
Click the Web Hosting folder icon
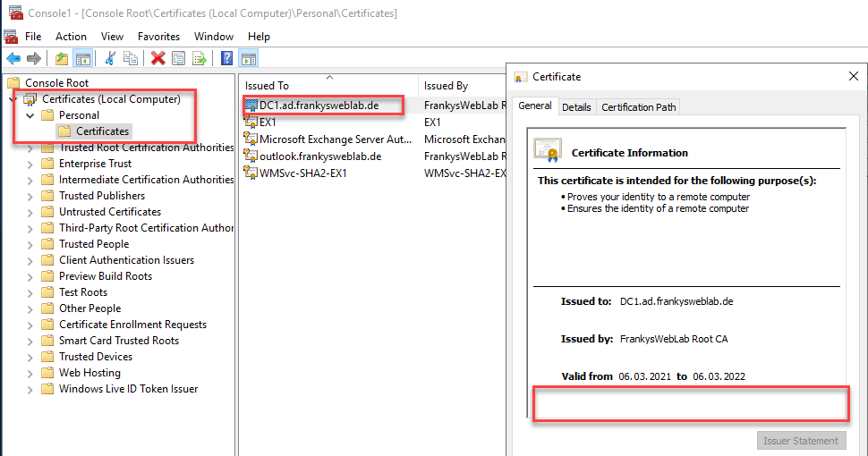click(x=47, y=373)
